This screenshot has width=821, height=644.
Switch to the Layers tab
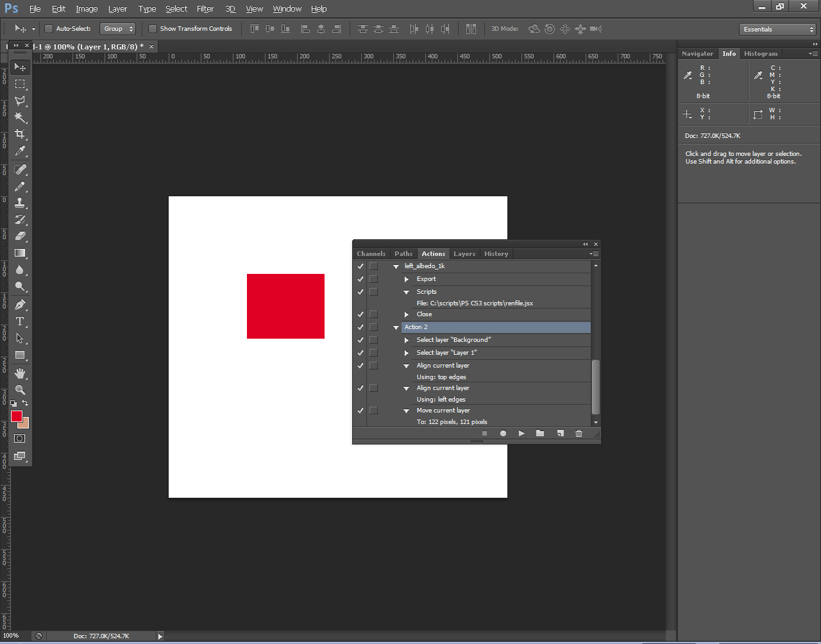click(x=464, y=254)
